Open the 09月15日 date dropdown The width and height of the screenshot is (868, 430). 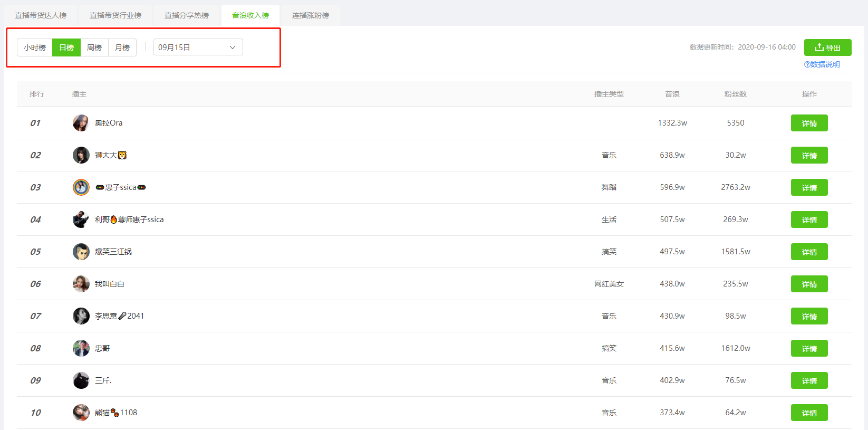(x=198, y=47)
